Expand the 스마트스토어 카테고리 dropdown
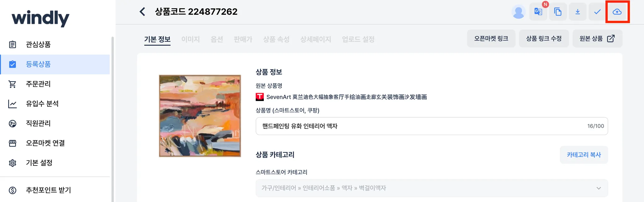 click(x=432, y=188)
